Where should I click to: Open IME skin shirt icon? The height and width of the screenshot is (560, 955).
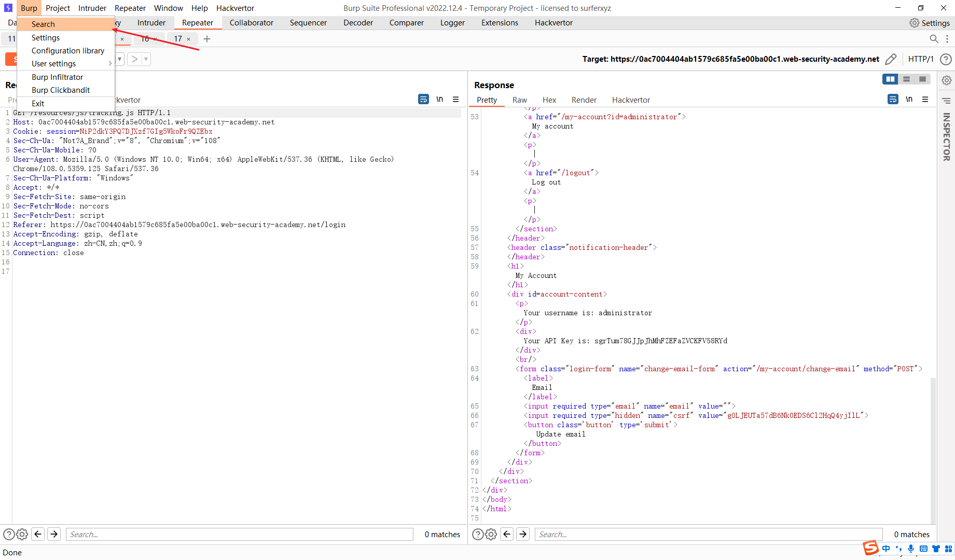pos(936,549)
